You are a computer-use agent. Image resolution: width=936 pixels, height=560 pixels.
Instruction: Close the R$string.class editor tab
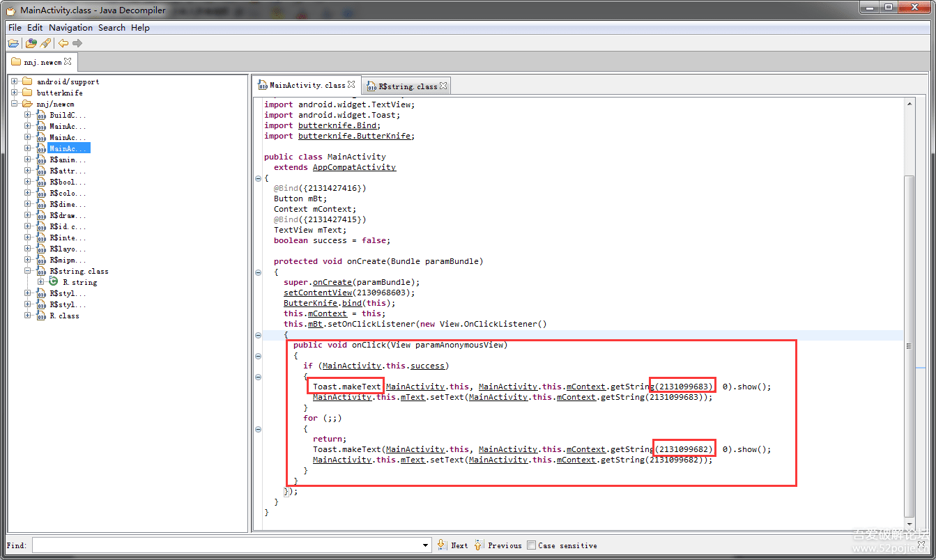(x=443, y=86)
